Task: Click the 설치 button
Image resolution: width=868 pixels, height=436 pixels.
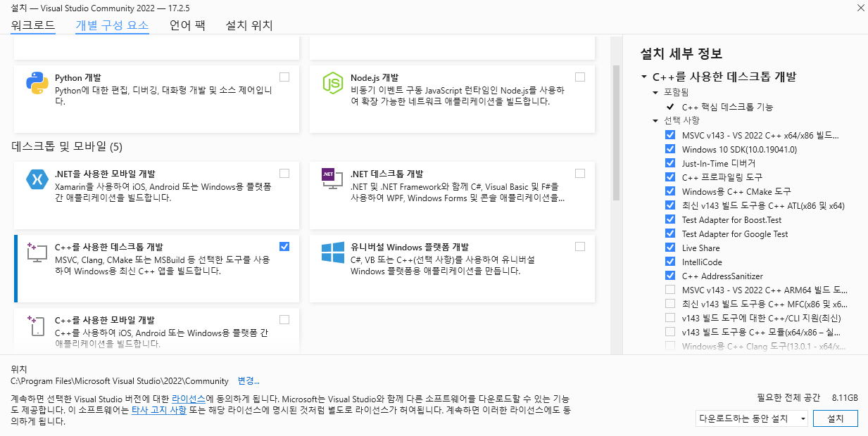Action: (x=836, y=418)
